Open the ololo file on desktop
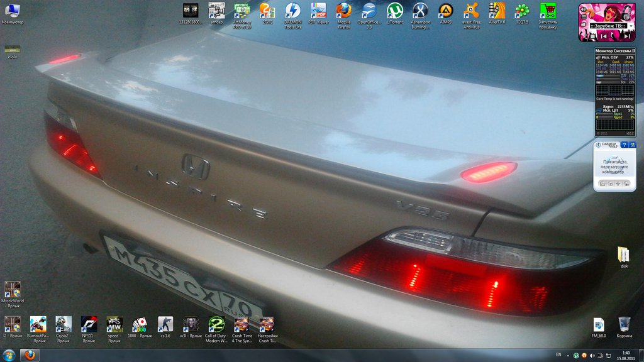The width and height of the screenshot is (644, 362). [x=13, y=52]
